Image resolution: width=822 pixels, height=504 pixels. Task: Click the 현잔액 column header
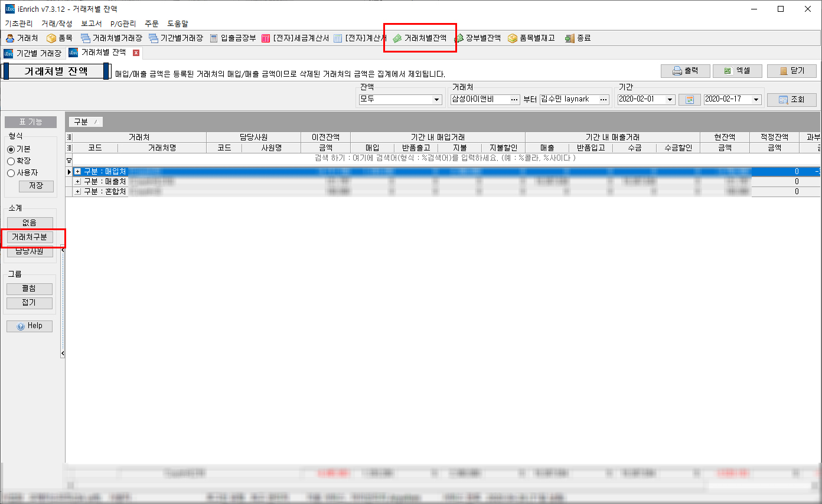tap(725, 137)
